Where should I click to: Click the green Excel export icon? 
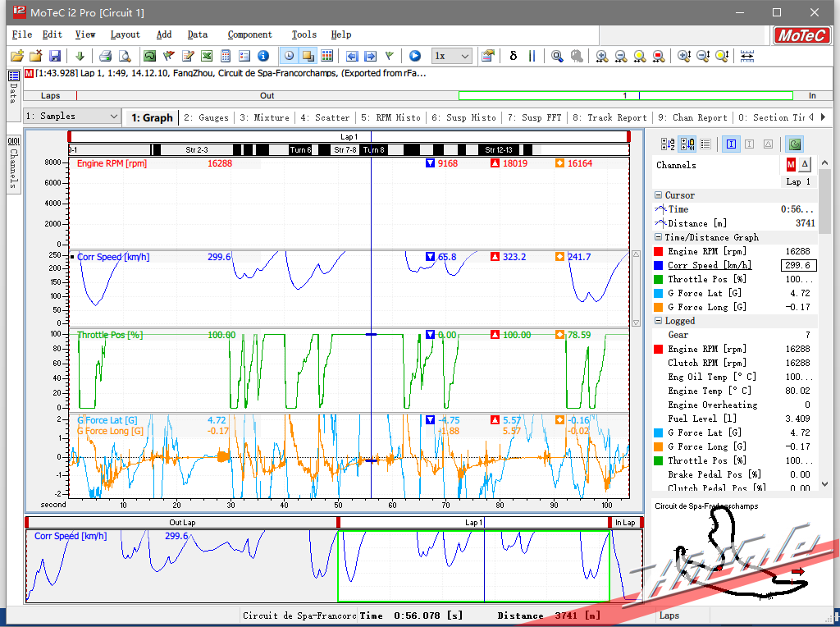coord(206,56)
